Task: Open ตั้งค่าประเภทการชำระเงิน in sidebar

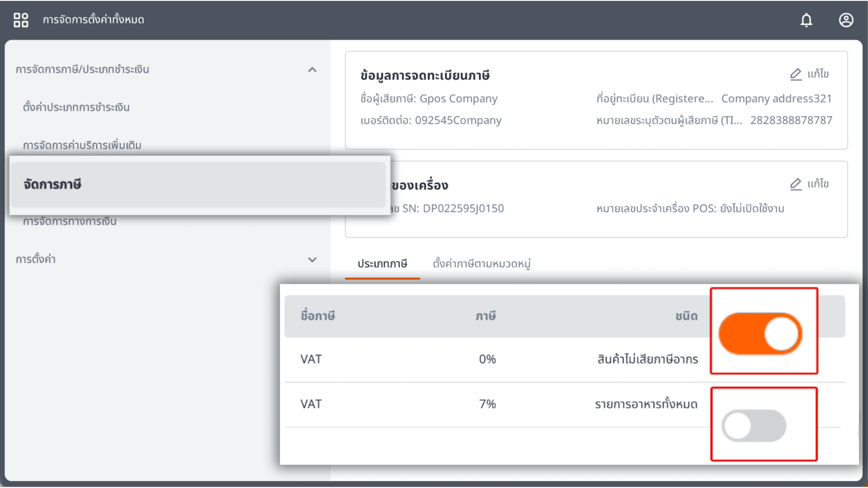Action: [x=76, y=108]
